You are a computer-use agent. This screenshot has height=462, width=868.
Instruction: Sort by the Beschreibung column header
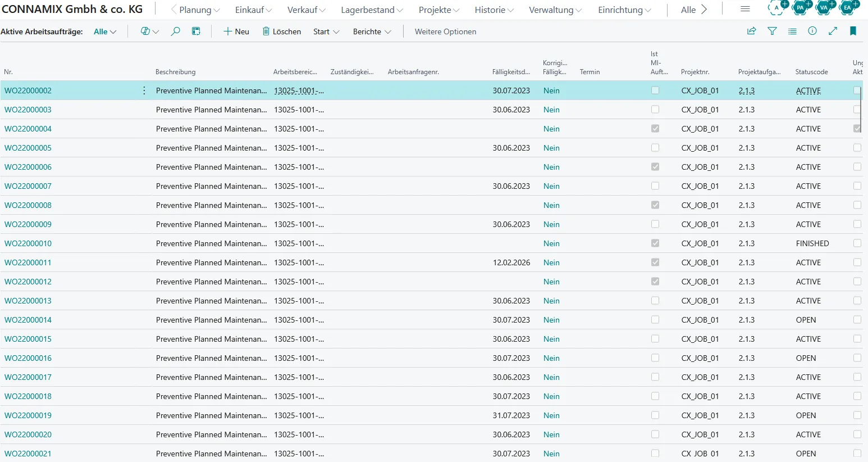[176, 72]
